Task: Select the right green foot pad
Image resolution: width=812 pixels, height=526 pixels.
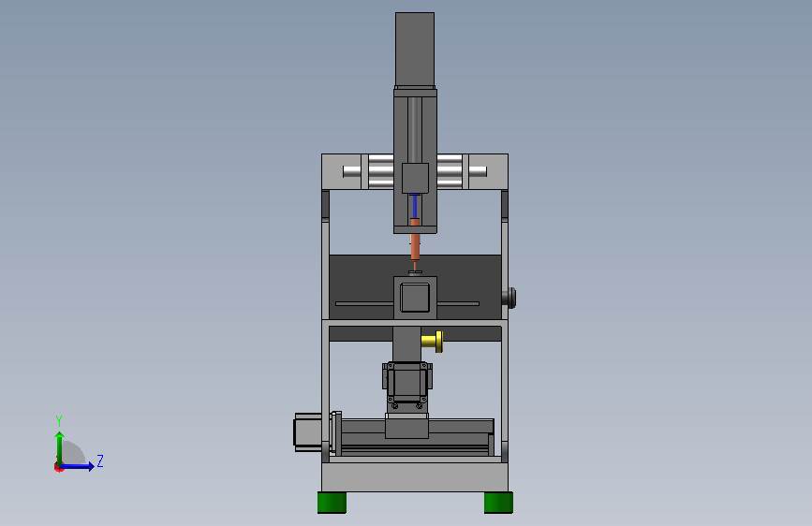Action: [498, 503]
